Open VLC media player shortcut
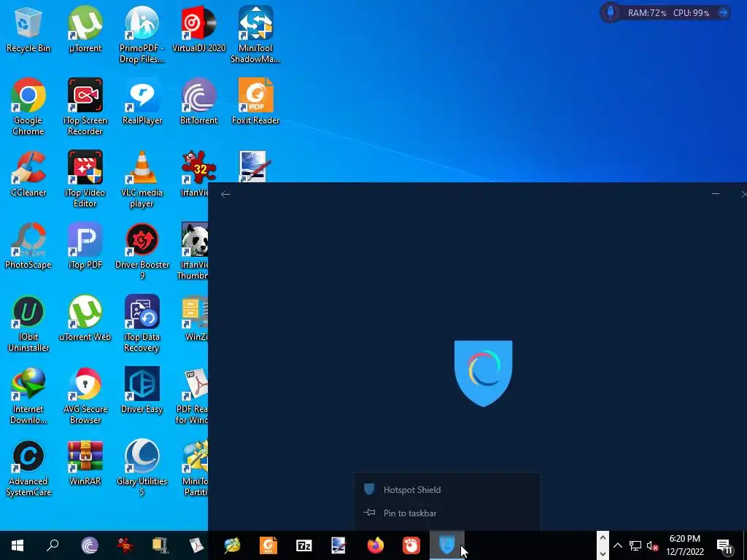This screenshot has width=747, height=560. click(142, 179)
